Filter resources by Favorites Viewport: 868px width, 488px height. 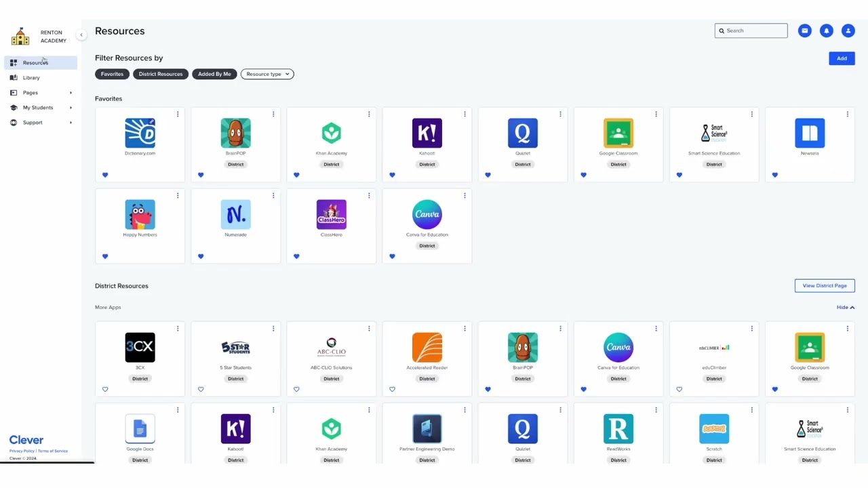[x=113, y=74]
